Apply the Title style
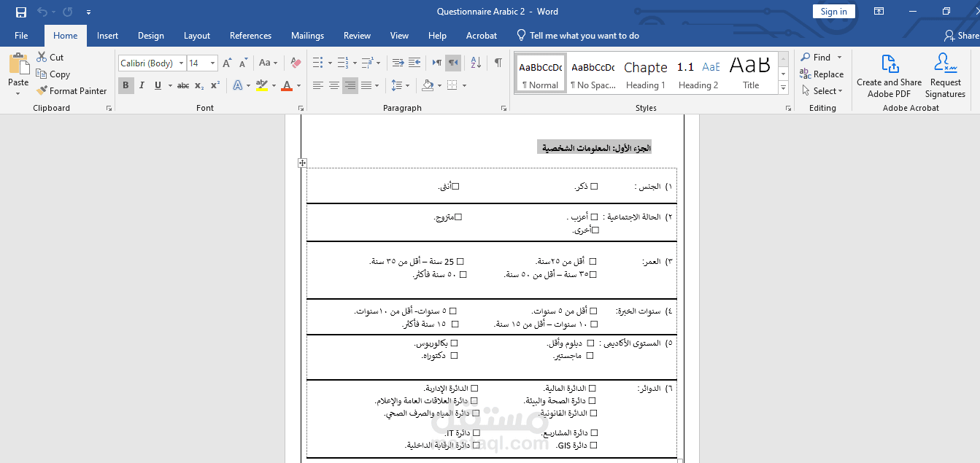This screenshot has width=980, height=463. 751,73
